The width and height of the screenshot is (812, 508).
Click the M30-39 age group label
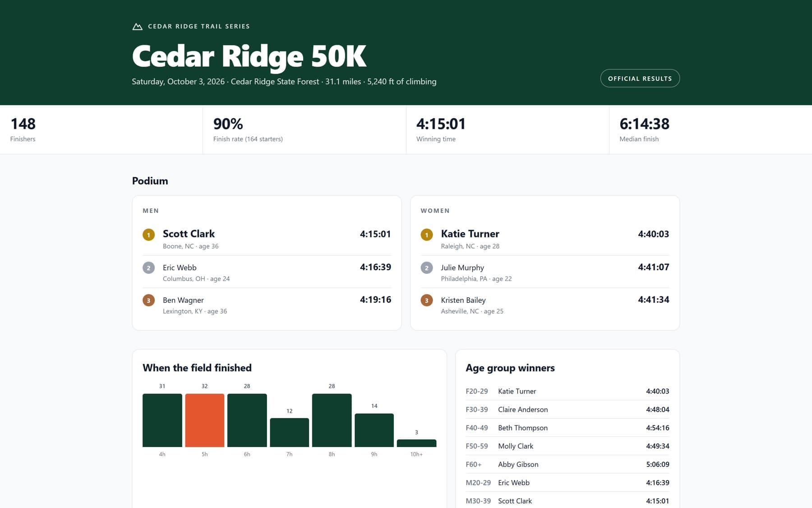(x=478, y=501)
